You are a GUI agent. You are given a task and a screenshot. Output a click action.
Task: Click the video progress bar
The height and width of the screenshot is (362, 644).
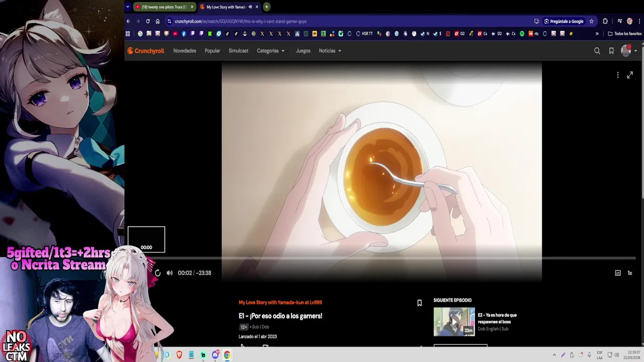tap(382, 258)
